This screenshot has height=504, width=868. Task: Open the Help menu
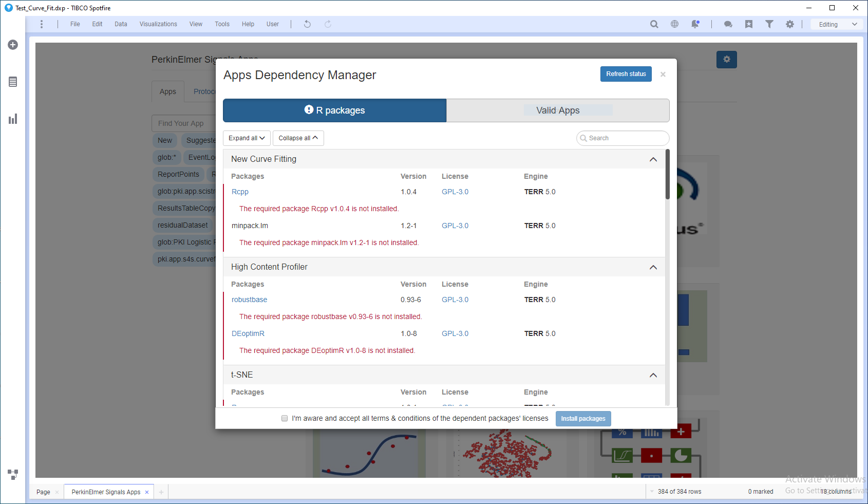click(x=248, y=24)
